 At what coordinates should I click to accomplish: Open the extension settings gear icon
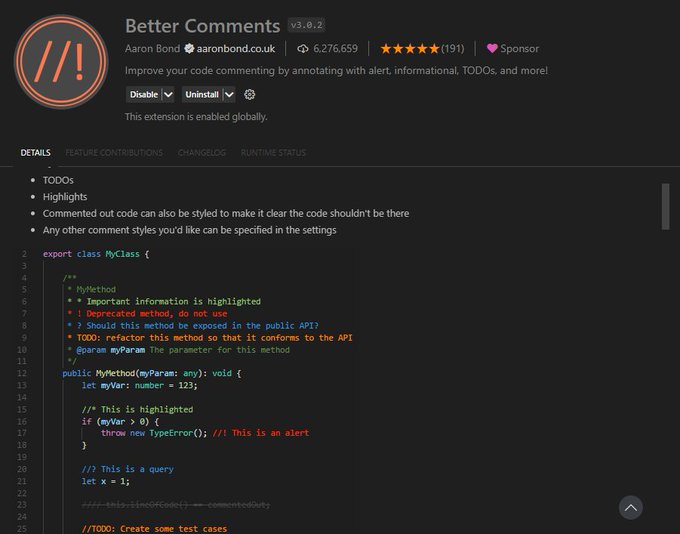coord(249,95)
